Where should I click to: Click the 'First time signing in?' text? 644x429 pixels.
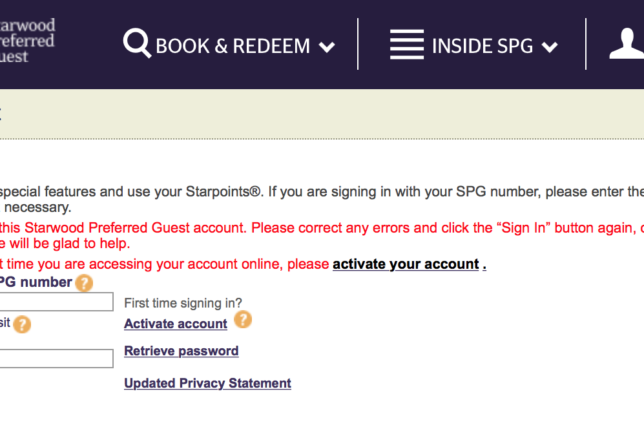183,303
